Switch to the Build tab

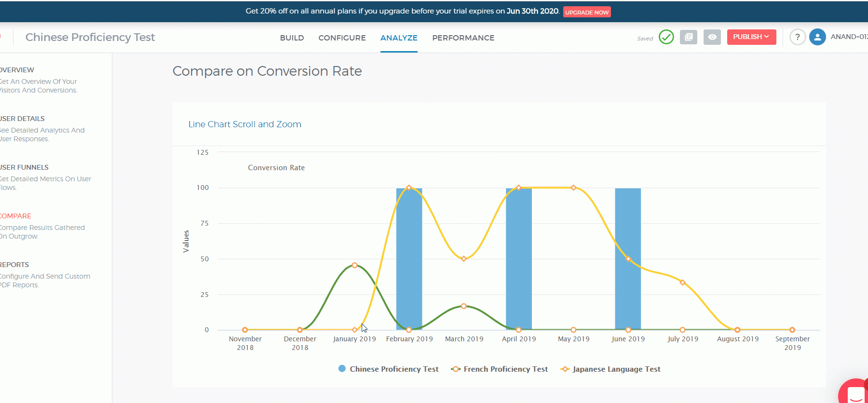click(292, 38)
